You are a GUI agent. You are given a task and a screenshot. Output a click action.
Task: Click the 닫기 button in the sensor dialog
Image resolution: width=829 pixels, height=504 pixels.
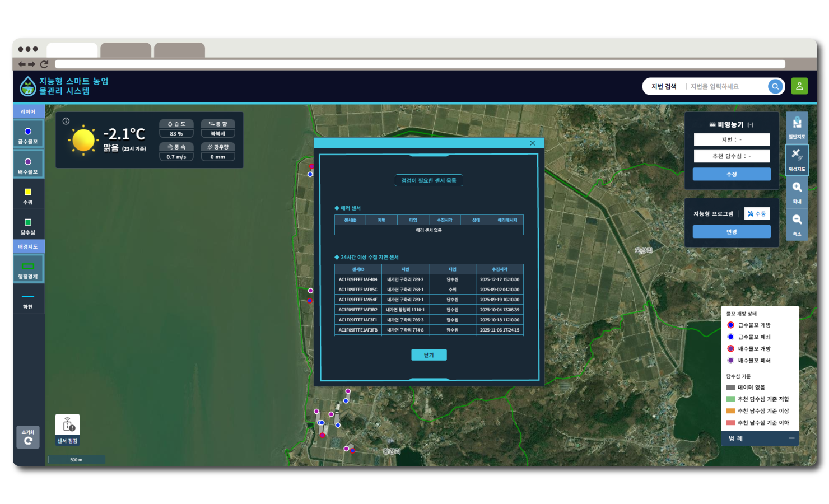tap(429, 355)
